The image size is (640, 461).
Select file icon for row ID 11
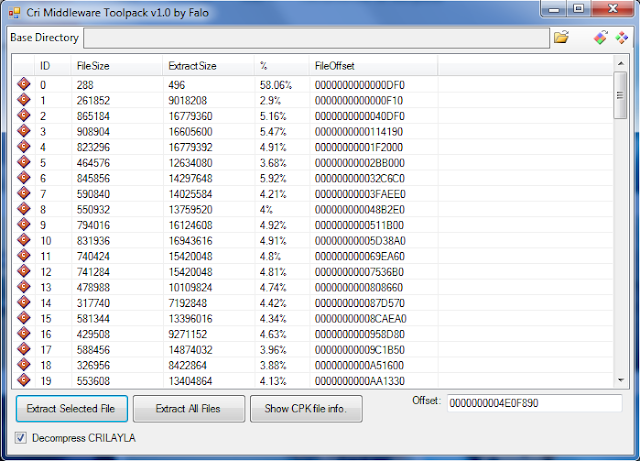24,255
